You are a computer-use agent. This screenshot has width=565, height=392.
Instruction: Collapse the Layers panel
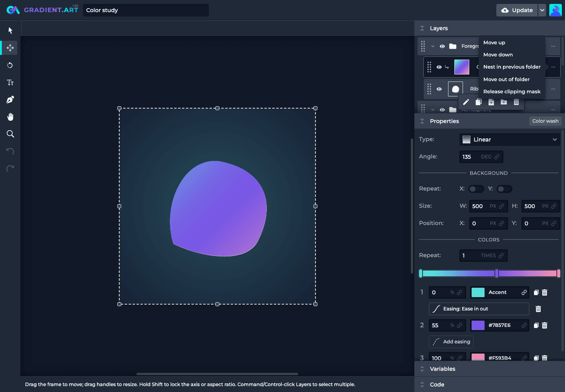[x=422, y=28]
